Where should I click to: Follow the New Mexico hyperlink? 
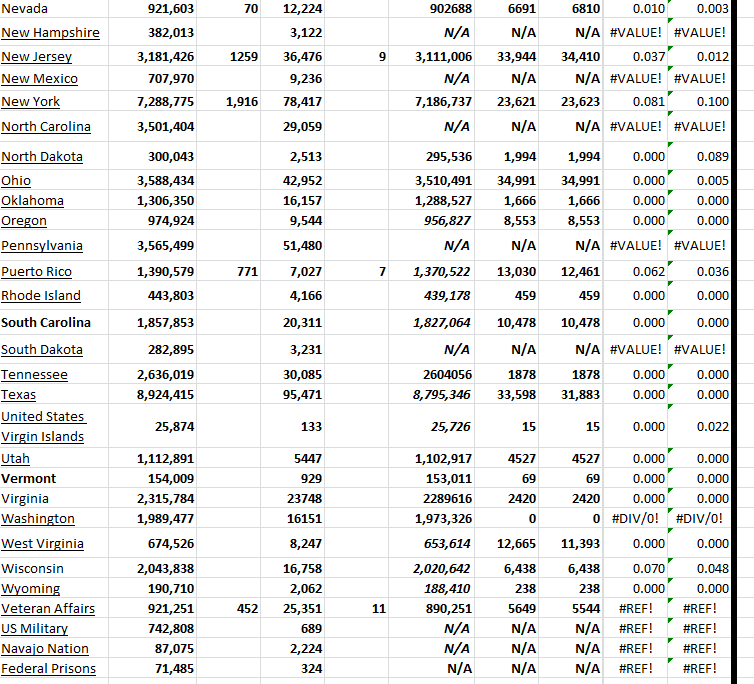(39, 79)
